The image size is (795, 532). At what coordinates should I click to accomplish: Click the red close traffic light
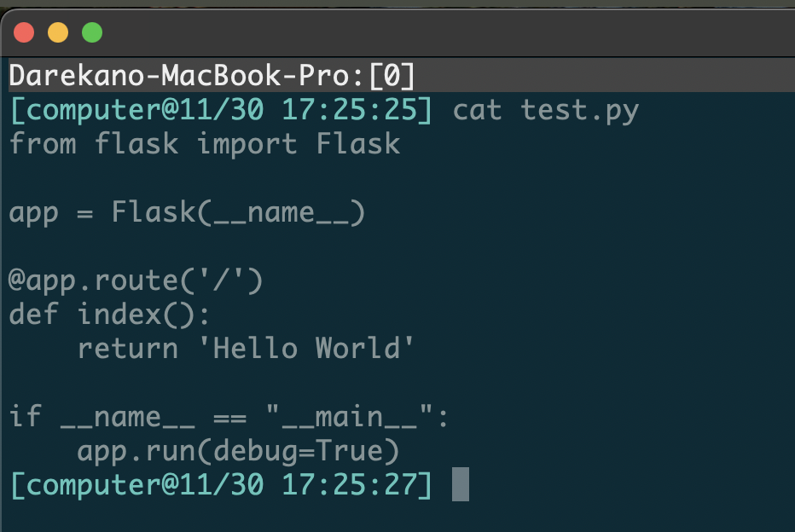click(25, 31)
